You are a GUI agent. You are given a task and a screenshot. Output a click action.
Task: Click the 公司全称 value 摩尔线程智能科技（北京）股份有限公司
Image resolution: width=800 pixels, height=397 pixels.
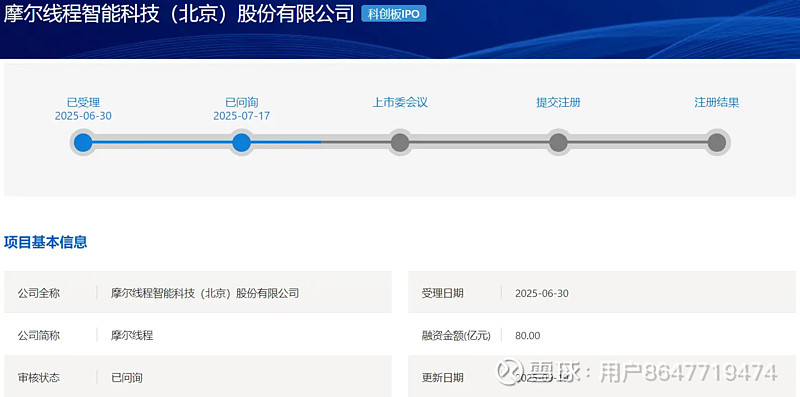pos(205,293)
